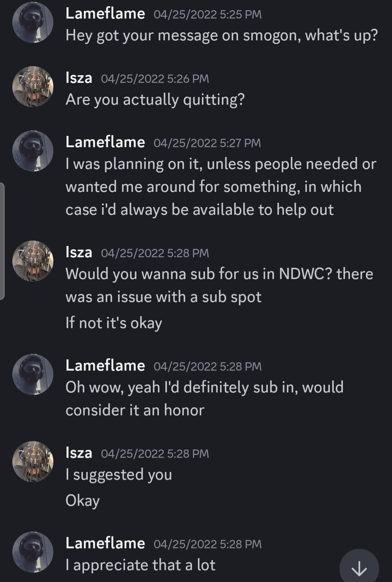Select the 'Okay' message from Isza
This screenshot has height=582, width=392.
[x=82, y=500]
